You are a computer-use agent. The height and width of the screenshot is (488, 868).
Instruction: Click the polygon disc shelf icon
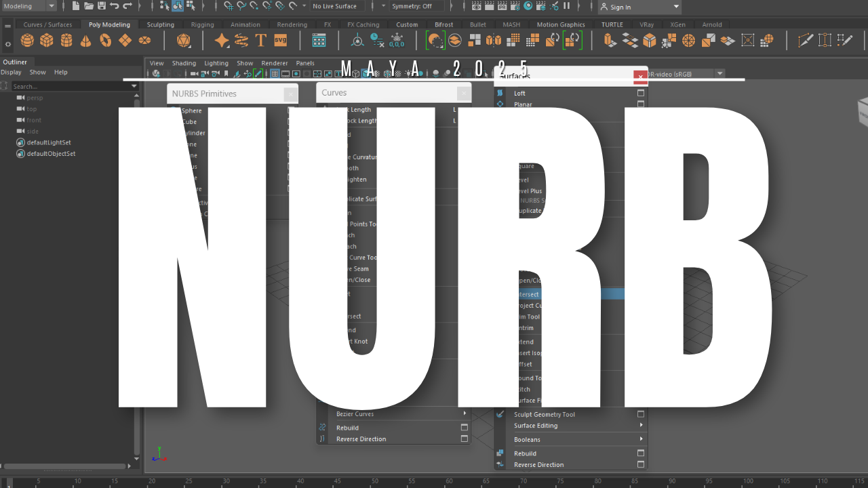145,41
